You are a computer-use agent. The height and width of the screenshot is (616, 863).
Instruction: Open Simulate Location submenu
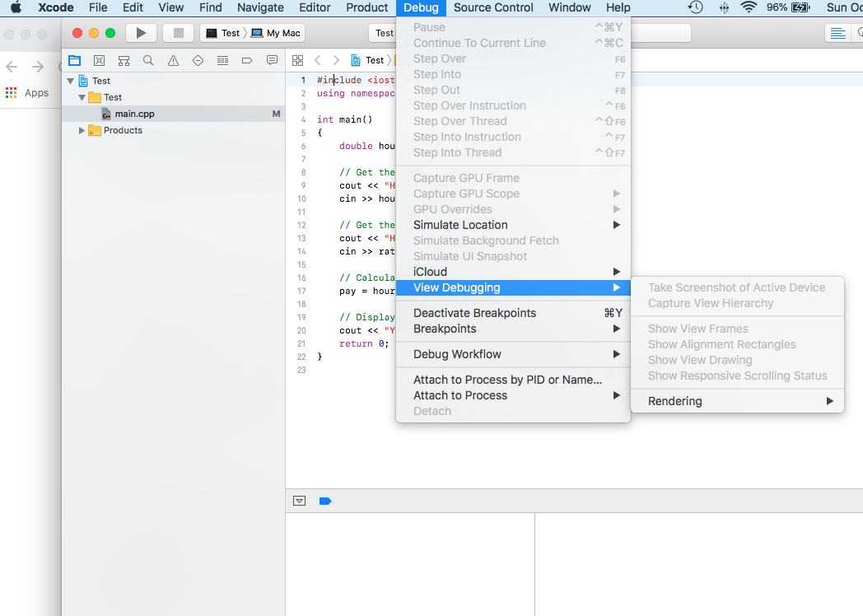[513, 225]
